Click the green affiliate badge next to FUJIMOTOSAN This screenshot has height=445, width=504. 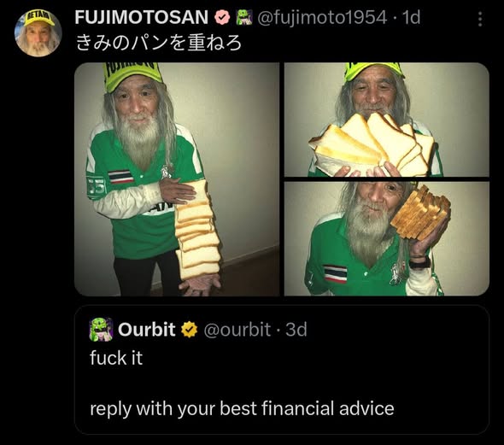pos(244,17)
